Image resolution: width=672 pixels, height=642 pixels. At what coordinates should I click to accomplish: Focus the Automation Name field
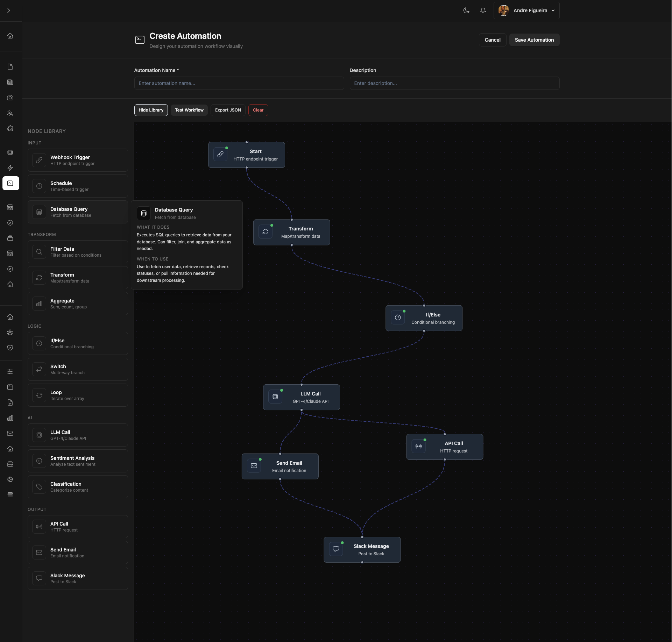pos(239,83)
